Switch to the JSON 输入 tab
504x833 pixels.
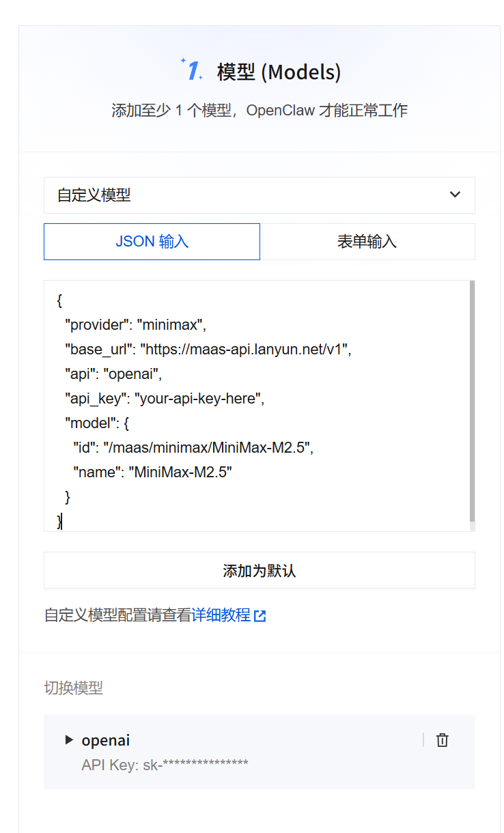click(x=152, y=242)
